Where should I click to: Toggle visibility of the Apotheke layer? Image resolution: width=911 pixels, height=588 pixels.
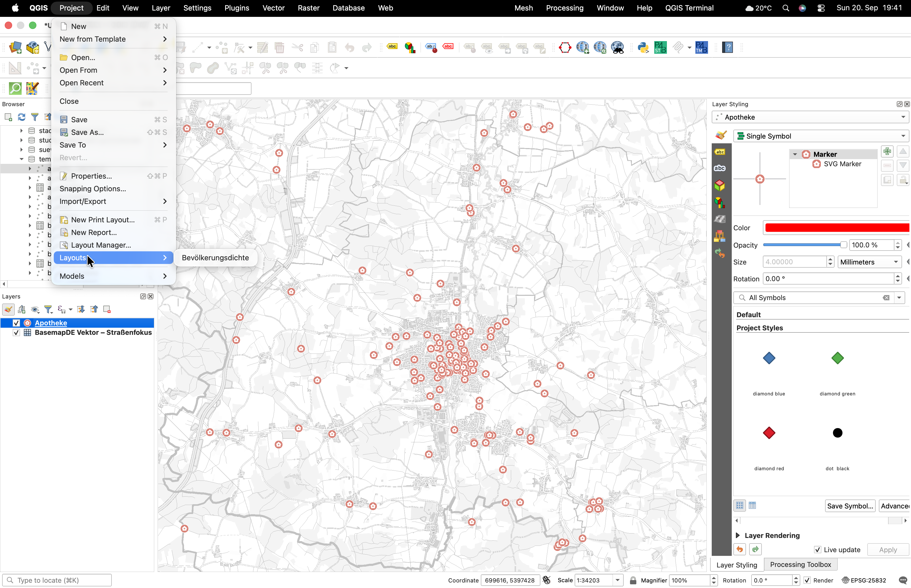(16, 323)
